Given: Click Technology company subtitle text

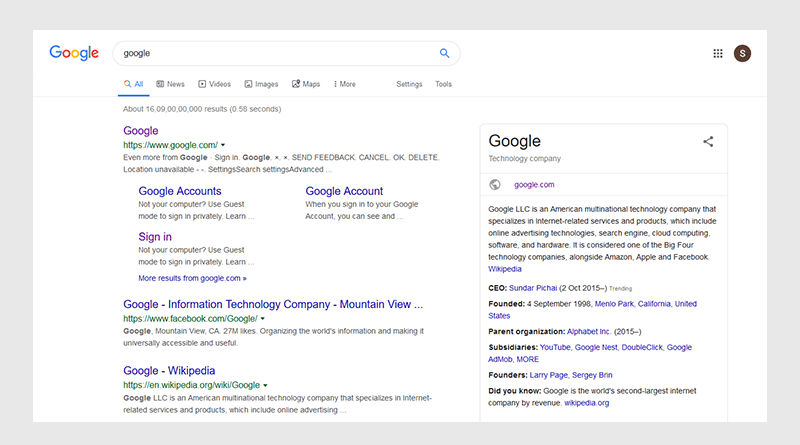Looking at the screenshot, I should (524, 159).
